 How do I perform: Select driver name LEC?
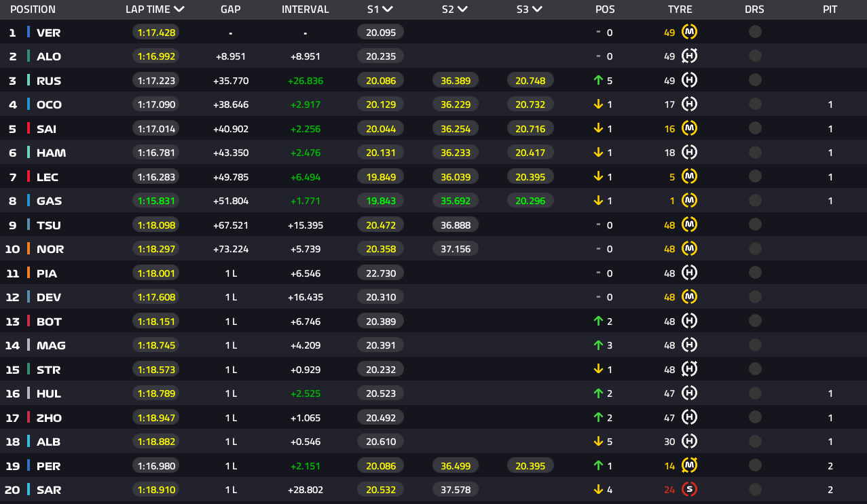click(48, 177)
